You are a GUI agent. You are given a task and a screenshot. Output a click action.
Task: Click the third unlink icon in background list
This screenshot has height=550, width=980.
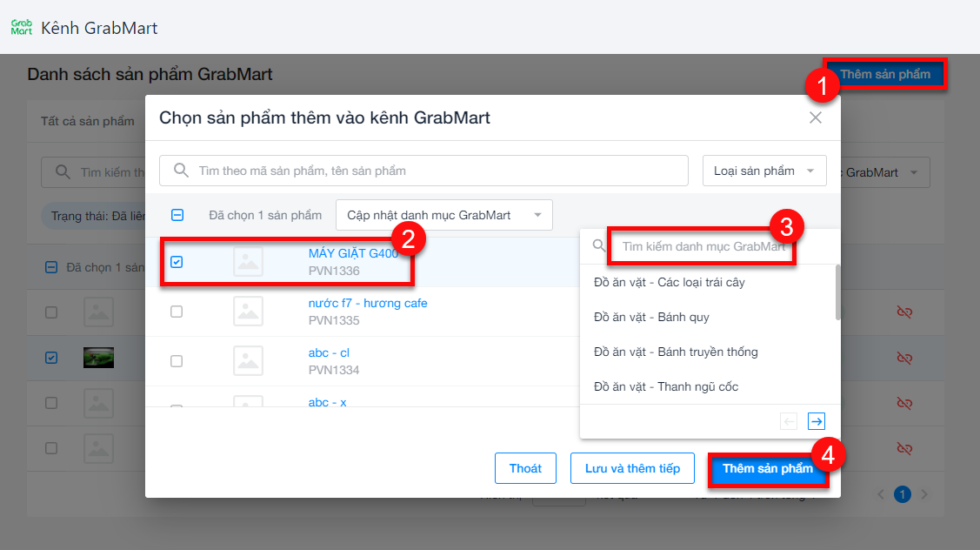pos(904,403)
